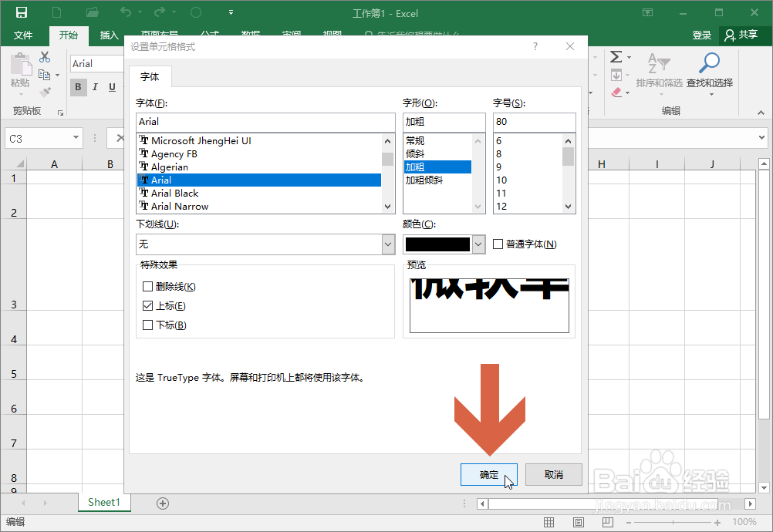The width and height of the screenshot is (773, 532).
Task: Enable the 删除线 strikethrough checkbox
Action: [146, 286]
